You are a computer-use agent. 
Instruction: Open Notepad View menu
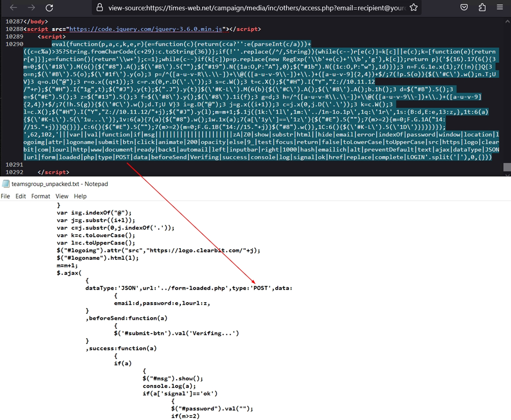[62, 196]
